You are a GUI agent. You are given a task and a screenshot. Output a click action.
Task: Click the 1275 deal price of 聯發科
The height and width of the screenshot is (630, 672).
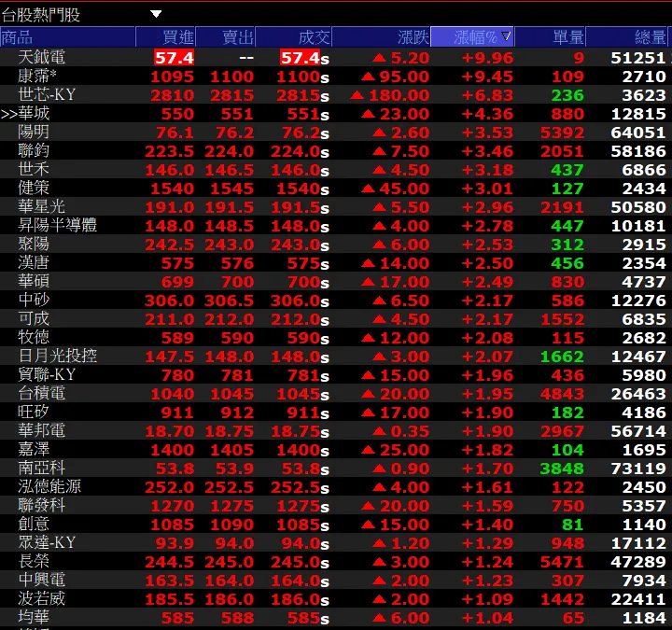click(299, 506)
